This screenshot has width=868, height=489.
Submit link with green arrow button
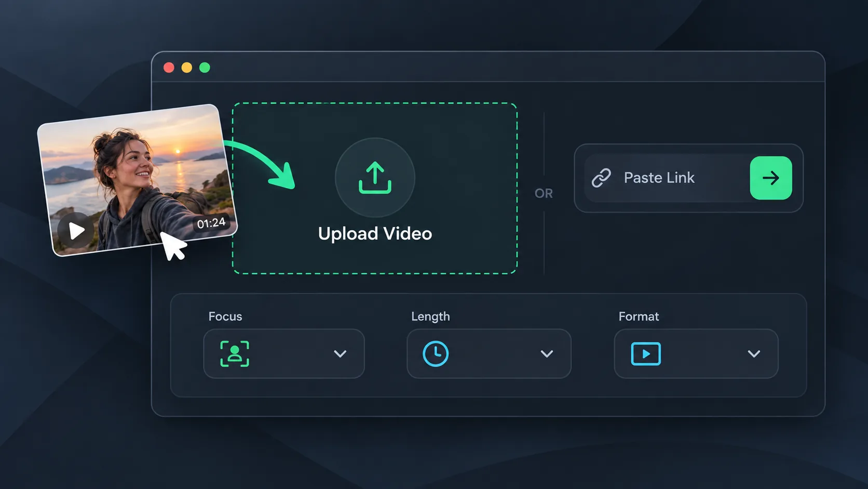pyautogui.click(x=771, y=178)
